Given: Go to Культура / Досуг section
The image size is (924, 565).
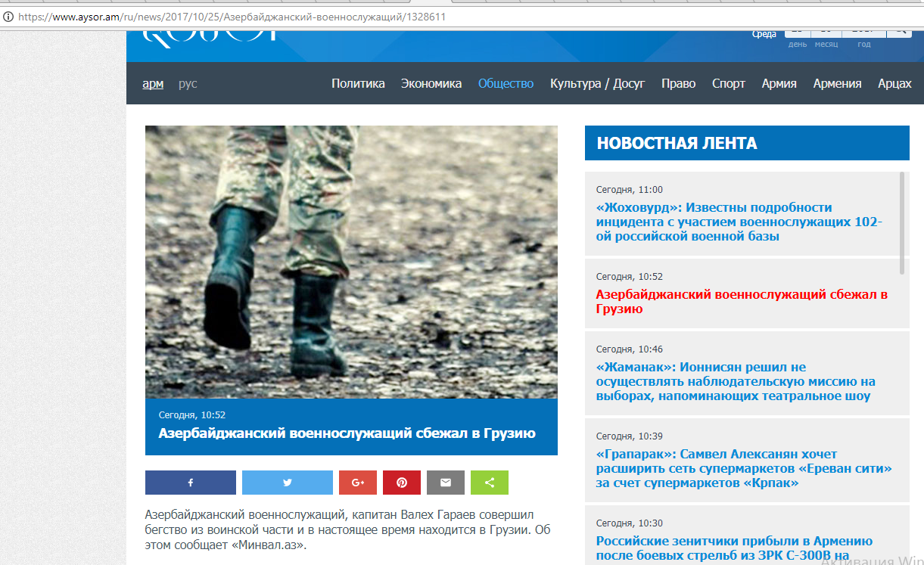Looking at the screenshot, I should click(x=598, y=84).
